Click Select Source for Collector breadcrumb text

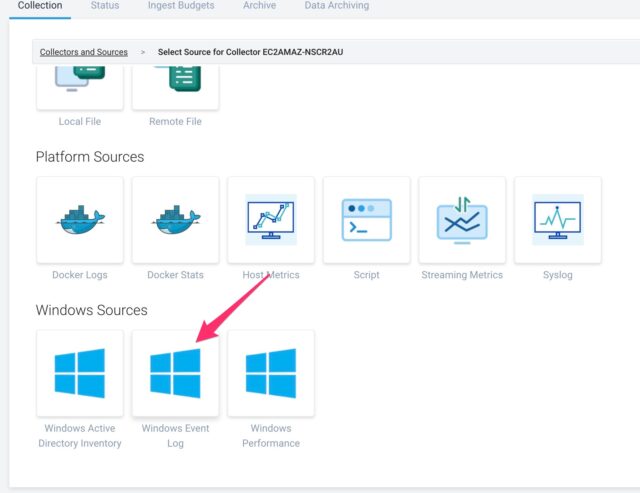[x=250, y=52]
